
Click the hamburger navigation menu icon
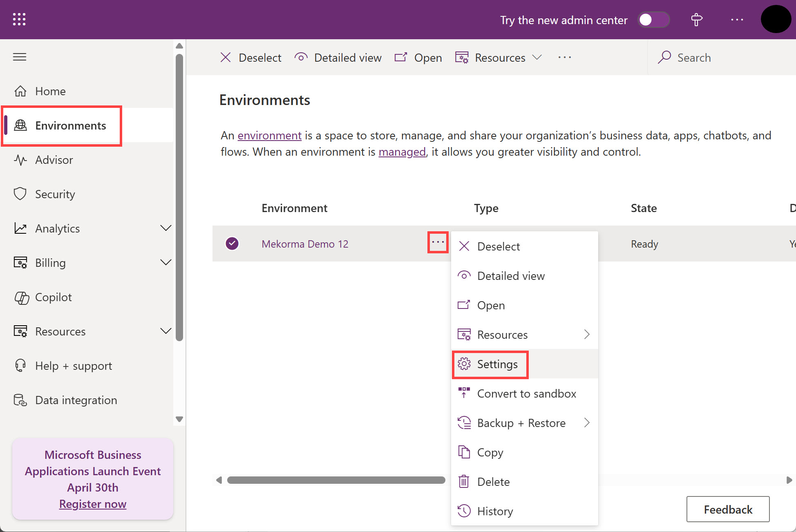[x=20, y=57]
